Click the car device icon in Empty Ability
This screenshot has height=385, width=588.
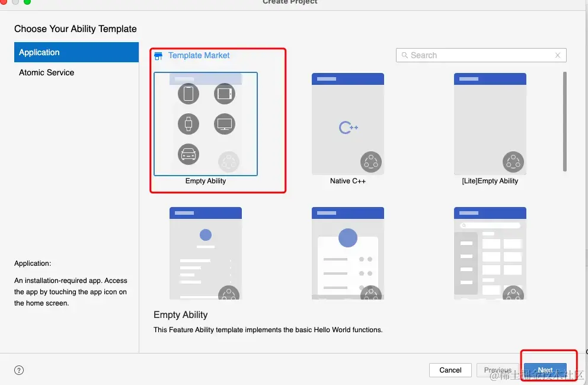[x=188, y=154]
